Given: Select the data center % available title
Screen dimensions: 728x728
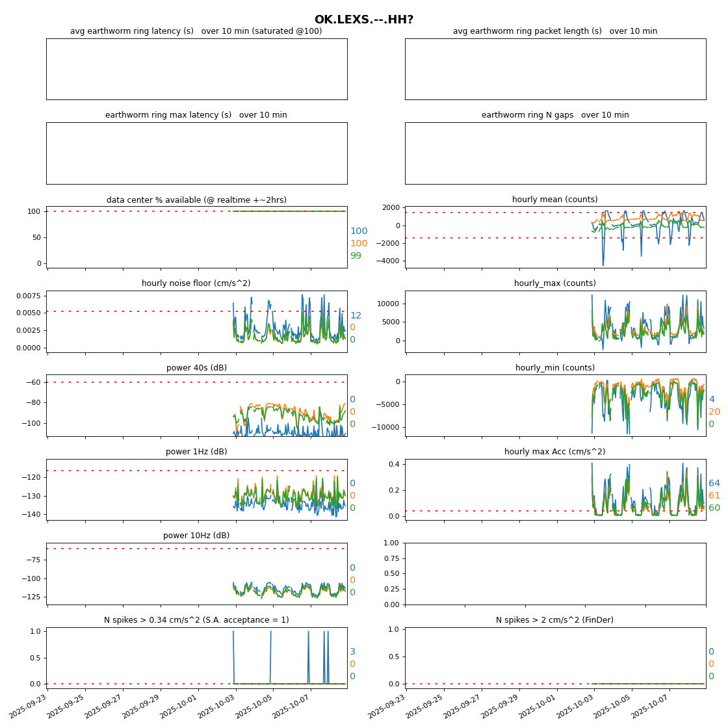Looking at the screenshot, I should 196,200.
